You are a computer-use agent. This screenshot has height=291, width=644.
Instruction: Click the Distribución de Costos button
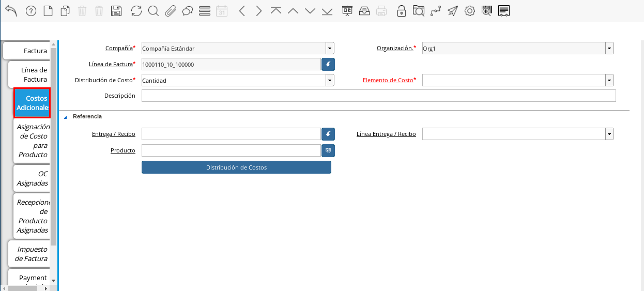(236, 167)
